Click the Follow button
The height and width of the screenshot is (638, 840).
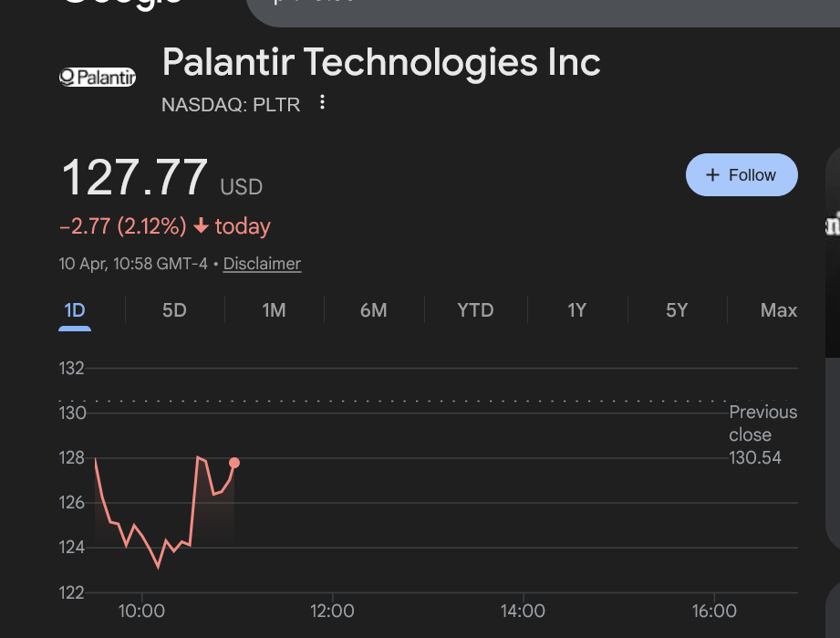click(741, 175)
